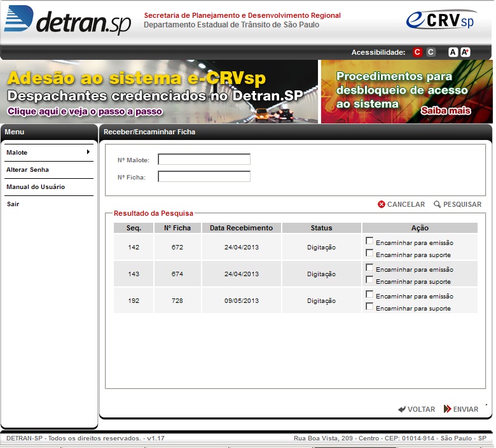Open Procedimentos para desbloqueio de acesso banner
Image resolution: width=496 pixels, height=448 pixels.
click(x=407, y=92)
